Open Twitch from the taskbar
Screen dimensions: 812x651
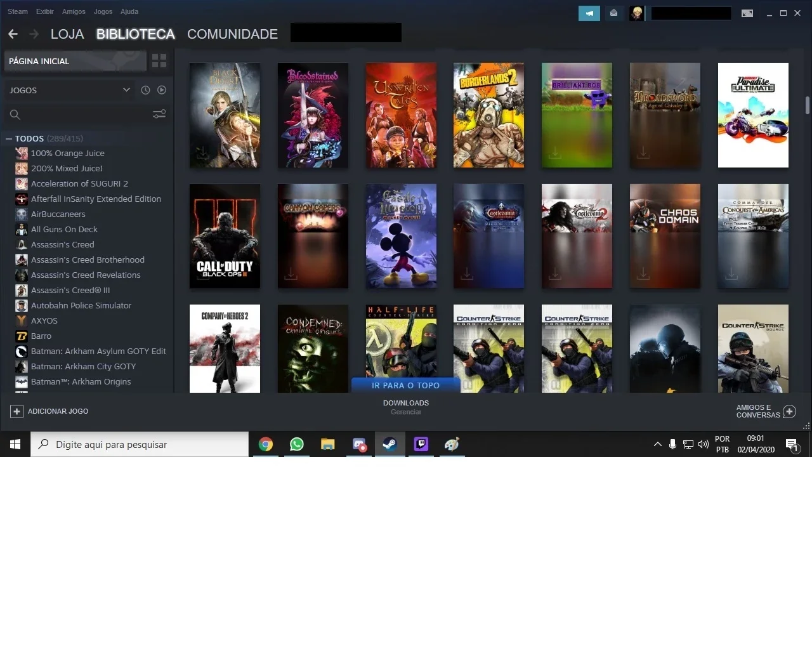421,444
